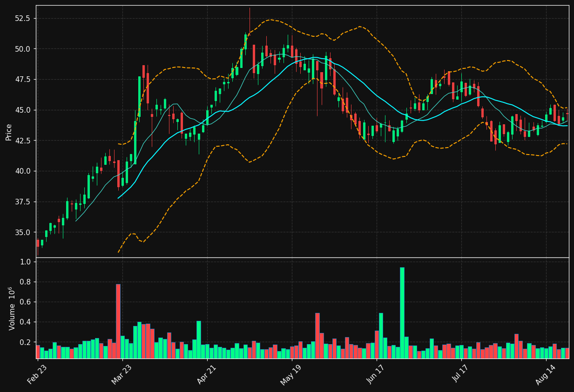574x392 pixels.
Task: Click the Jun 17 date label
Action: click(376, 375)
